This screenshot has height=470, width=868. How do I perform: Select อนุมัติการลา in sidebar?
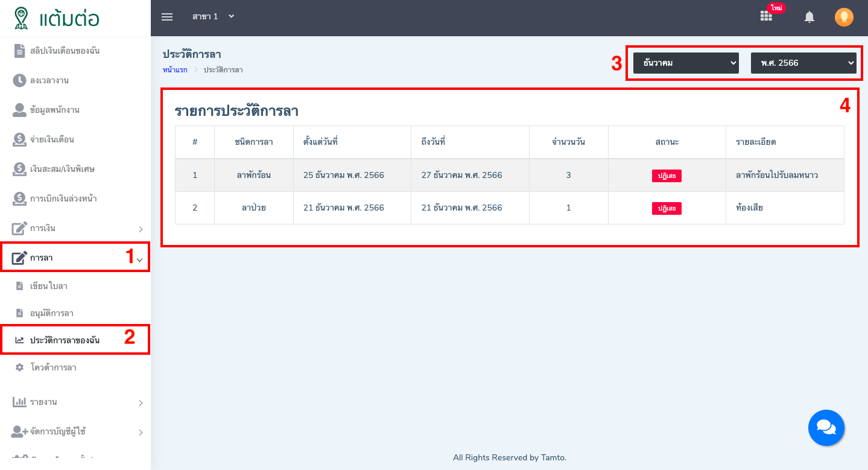(x=52, y=314)
